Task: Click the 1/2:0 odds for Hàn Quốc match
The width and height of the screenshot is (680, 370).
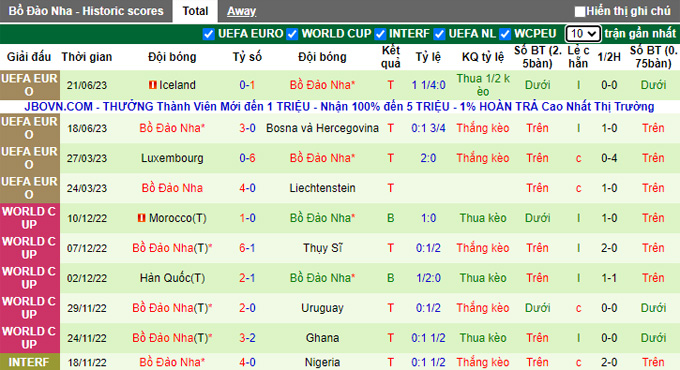Action: click(428, 278)
